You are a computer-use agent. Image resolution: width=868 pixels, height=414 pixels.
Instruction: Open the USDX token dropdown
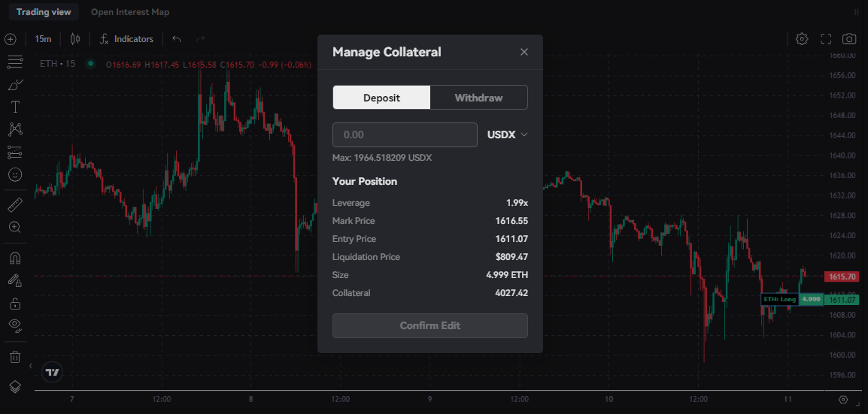[508, 134]
